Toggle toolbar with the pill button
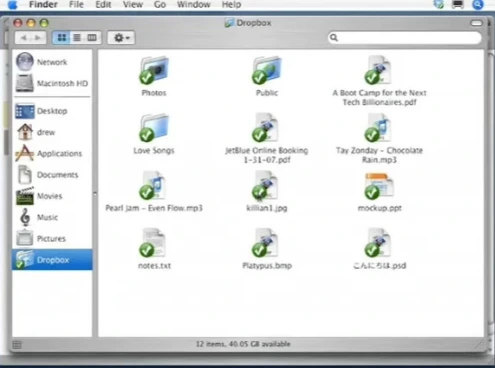 477,23
